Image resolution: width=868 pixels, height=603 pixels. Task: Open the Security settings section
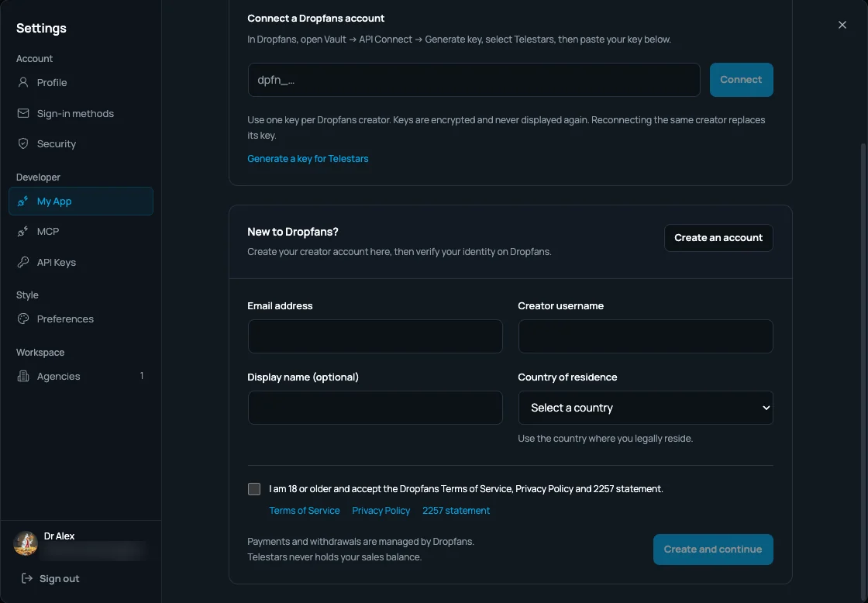click(x=81, y=143)
